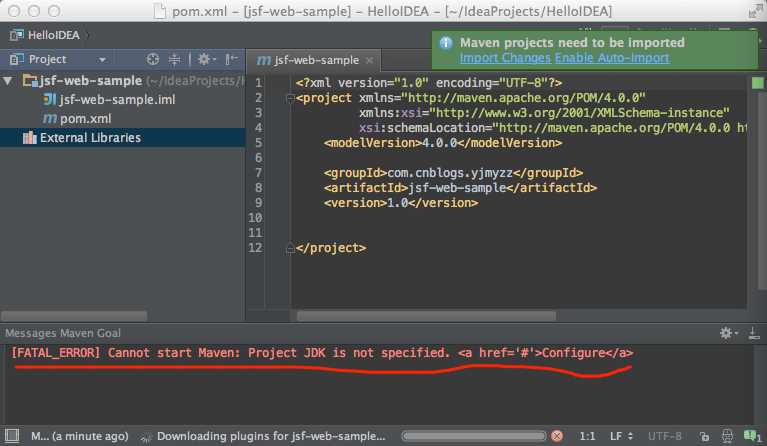
Task: Open the LF line separator dropdown
Action: [621, 436]
